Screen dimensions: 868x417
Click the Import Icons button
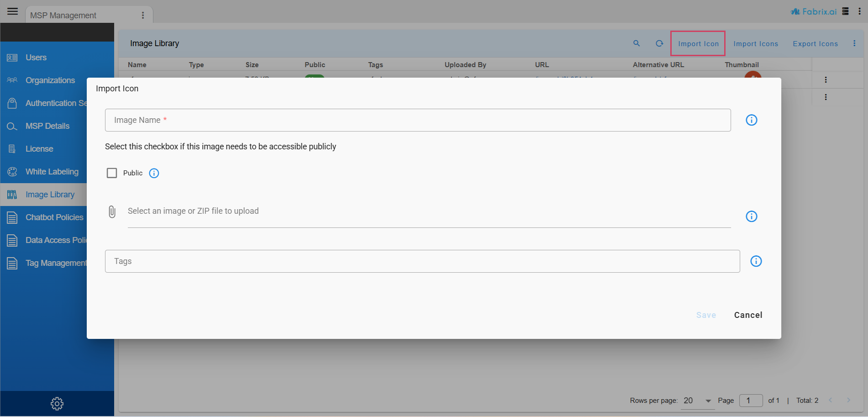(x=755, y=44)
